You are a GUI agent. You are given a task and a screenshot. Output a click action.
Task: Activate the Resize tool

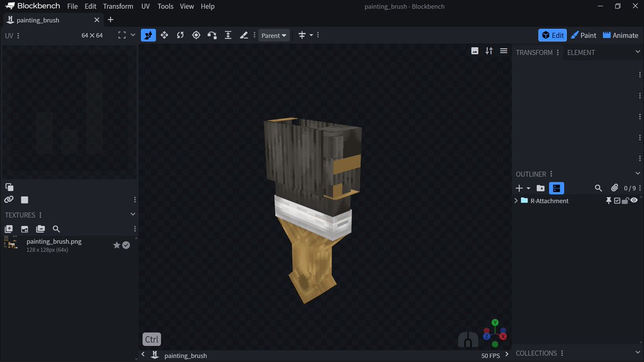pyautogui.click(x=164, y=35)
